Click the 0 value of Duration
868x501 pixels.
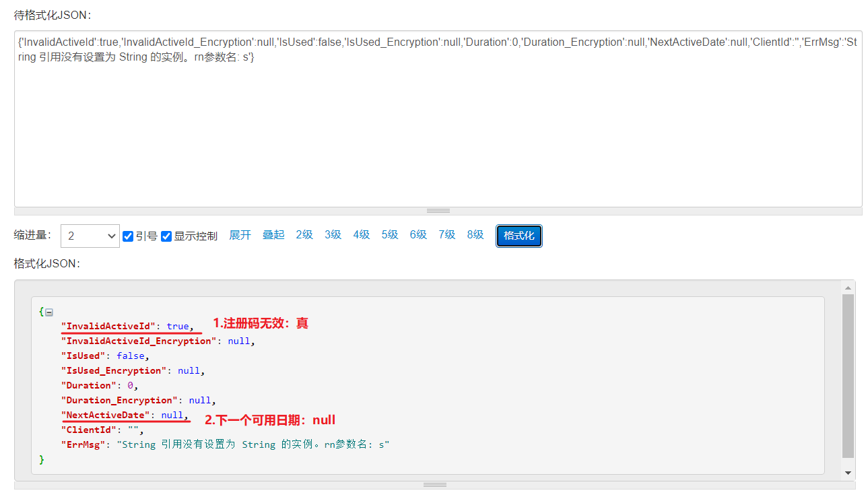[130, 385]
